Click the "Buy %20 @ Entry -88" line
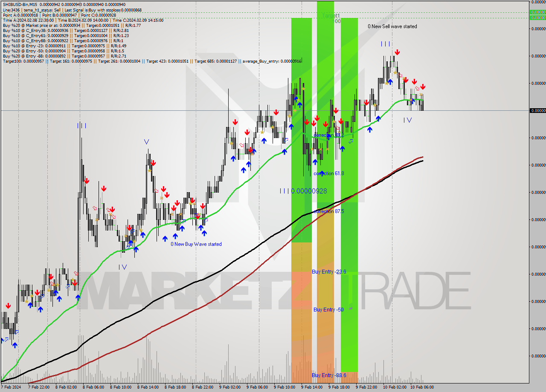The image size is (546, 392). pos(64,56)
